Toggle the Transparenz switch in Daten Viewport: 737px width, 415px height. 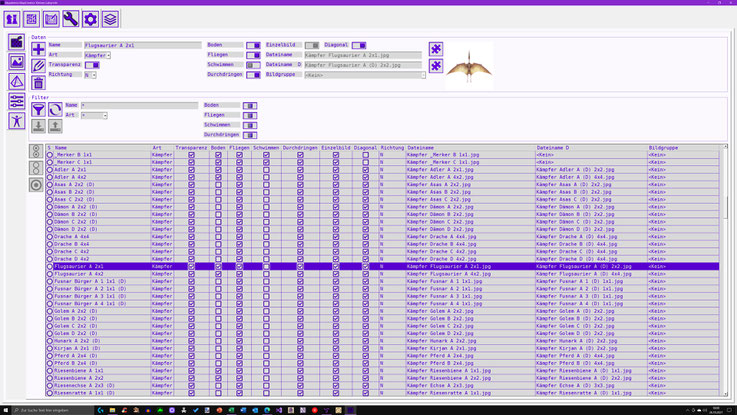[92, 65]
